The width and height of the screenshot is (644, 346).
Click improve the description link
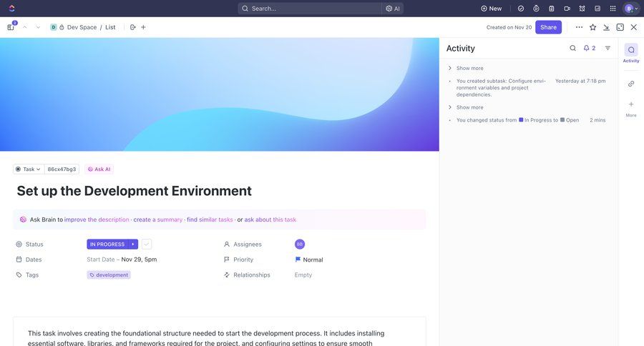[97, 219]
